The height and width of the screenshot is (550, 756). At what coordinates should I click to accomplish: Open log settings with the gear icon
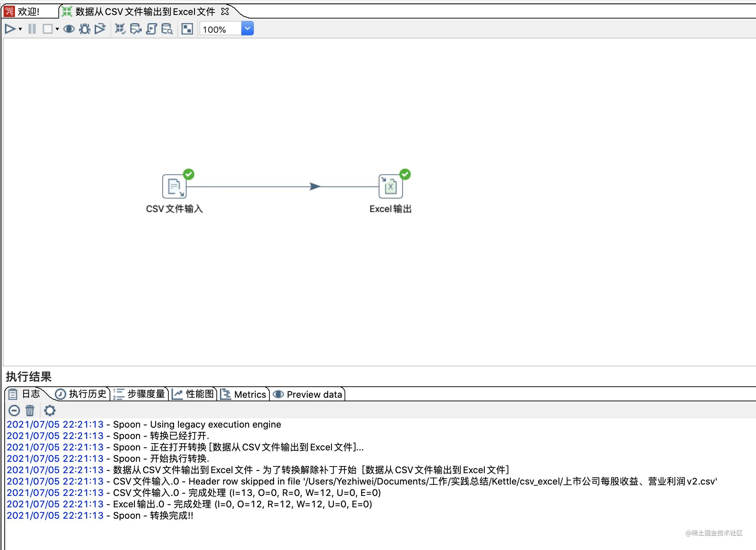[50, 411]
